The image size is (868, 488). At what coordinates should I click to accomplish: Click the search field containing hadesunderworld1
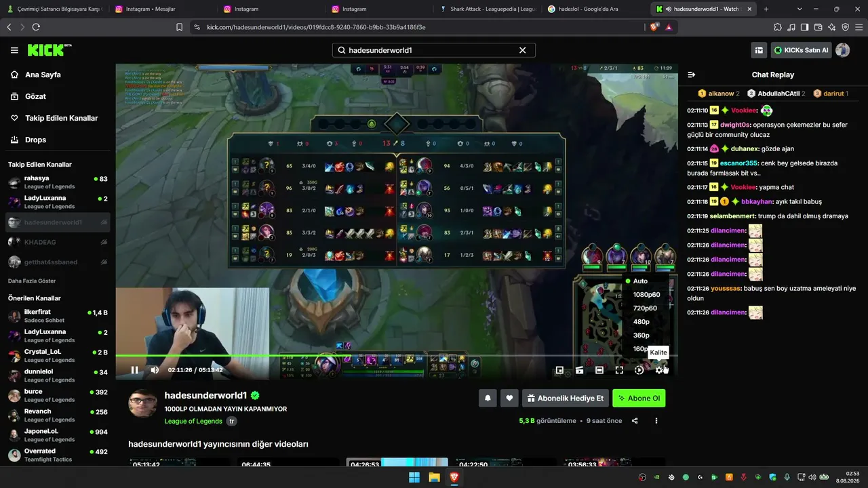point(433,50)
